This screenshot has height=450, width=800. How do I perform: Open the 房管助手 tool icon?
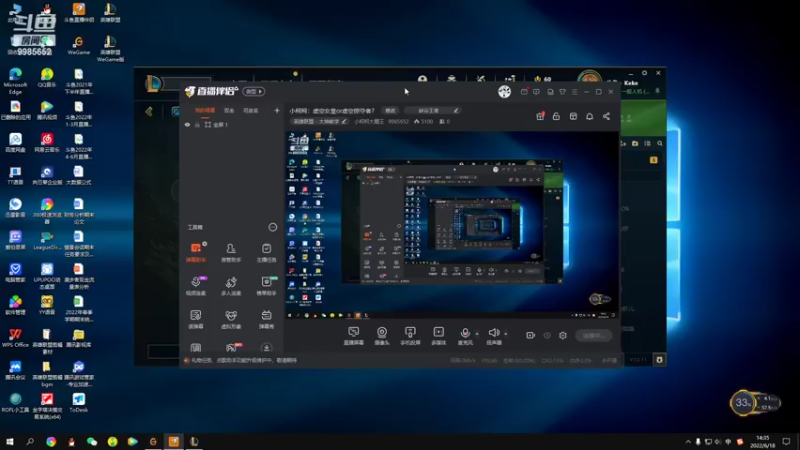tap(231, 252)
